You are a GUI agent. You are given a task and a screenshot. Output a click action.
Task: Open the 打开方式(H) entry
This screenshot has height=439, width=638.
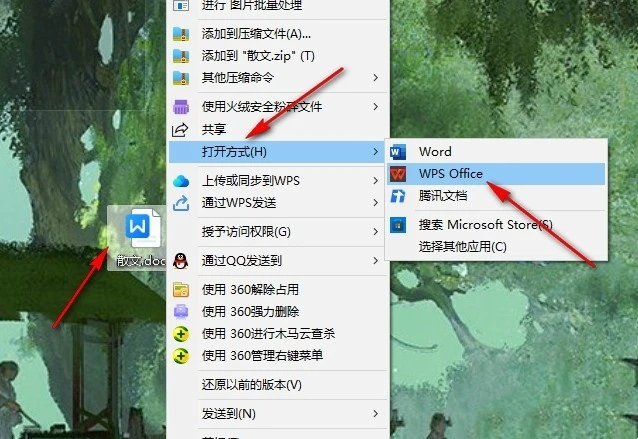pyautogui.click(x=279, y=152)
